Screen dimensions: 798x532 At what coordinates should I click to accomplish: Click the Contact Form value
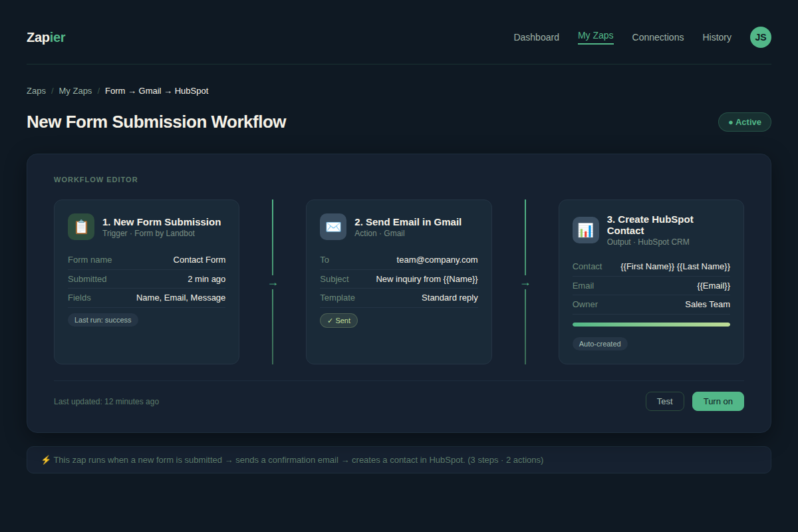point(199,260)
